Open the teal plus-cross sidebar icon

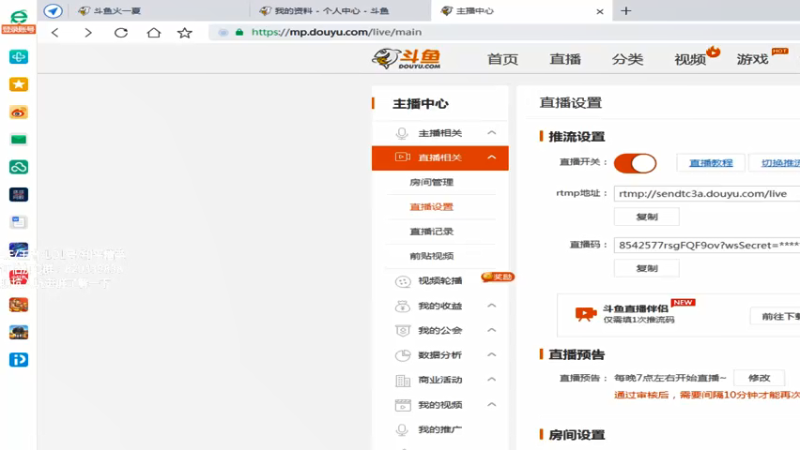[x=18, y=57]
